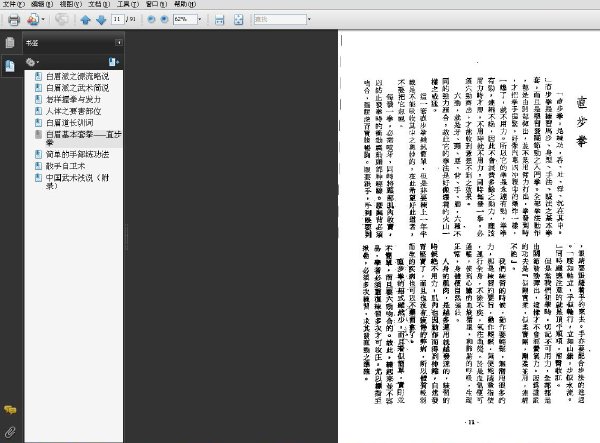Open bookmark 怎样握拳与发力
Viewport: 600px width, 443px height.
point(73,99)
